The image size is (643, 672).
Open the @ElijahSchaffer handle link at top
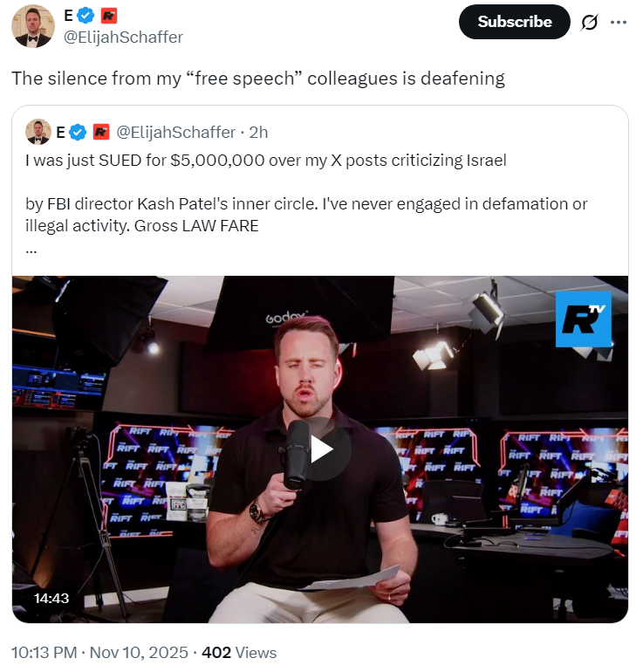pos(123,38)
